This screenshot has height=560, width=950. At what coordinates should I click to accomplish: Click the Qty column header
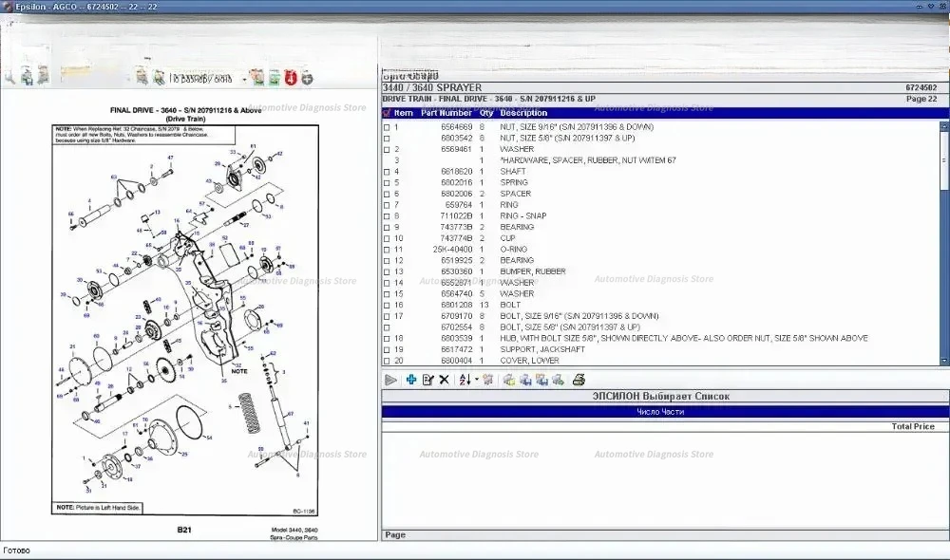pos(486,113)
